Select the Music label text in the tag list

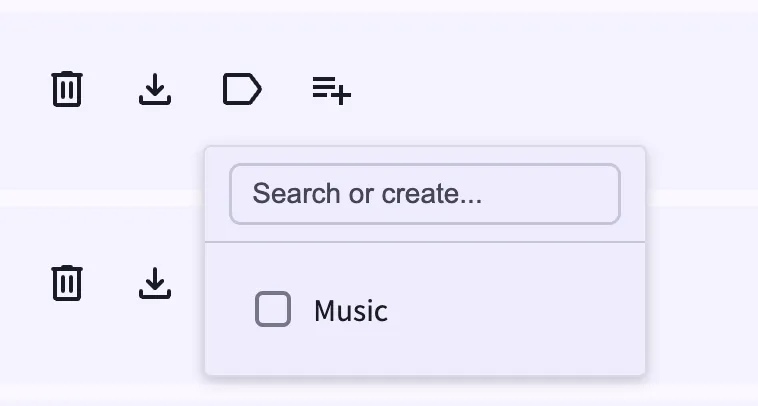point(351,311)
